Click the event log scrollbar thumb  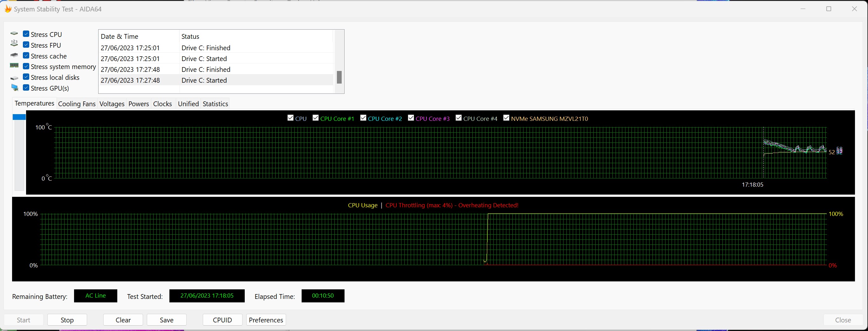(x=339, y=77)
